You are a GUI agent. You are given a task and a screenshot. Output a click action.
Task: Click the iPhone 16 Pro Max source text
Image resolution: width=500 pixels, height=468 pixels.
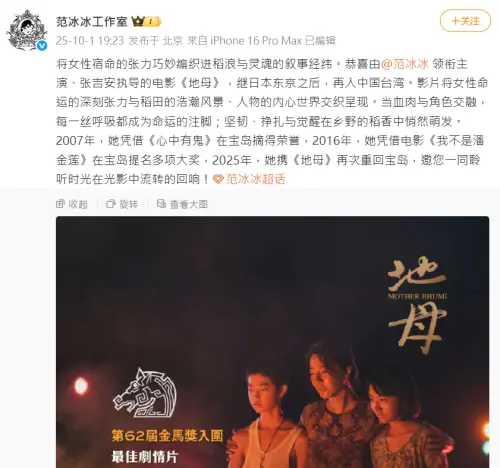pyautogui.click(x=256, y=41)
